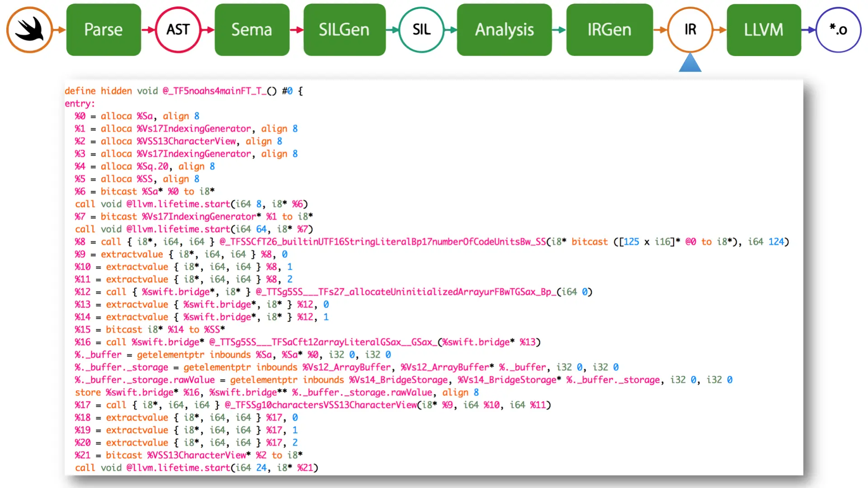
Task: Click the blue triangle pointer under IR
Action: (x=690, y=63)
